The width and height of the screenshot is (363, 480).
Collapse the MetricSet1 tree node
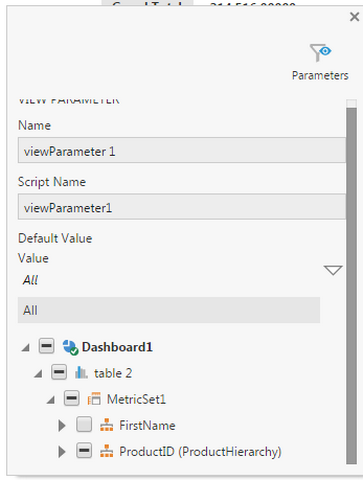[x=51, y=400]
